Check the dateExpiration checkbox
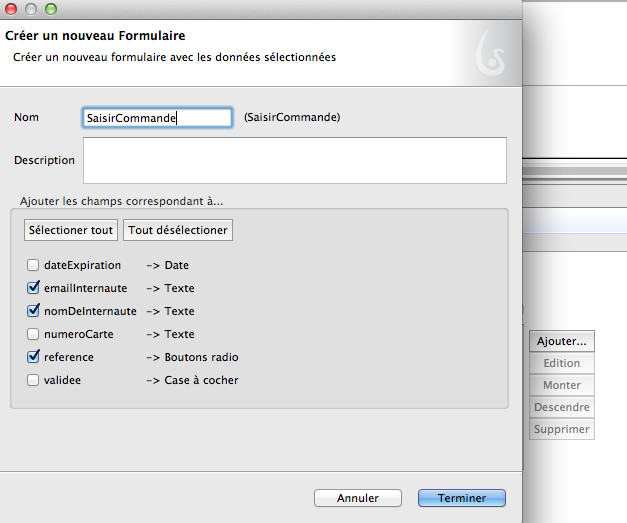The height and width of the screenshot is (523, 627). 33,266
